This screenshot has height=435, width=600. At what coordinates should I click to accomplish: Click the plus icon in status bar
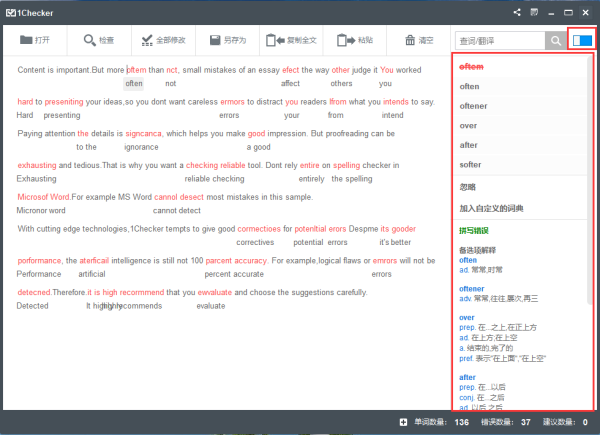point(403,423)
